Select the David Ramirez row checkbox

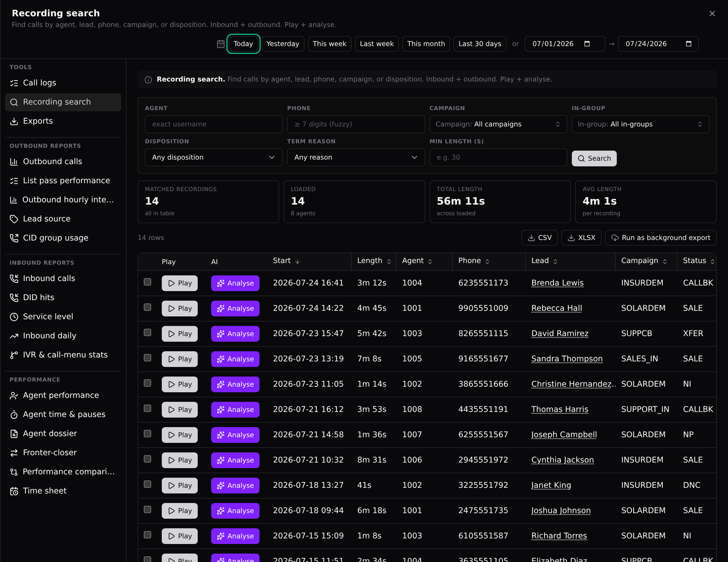pos(147,332)
